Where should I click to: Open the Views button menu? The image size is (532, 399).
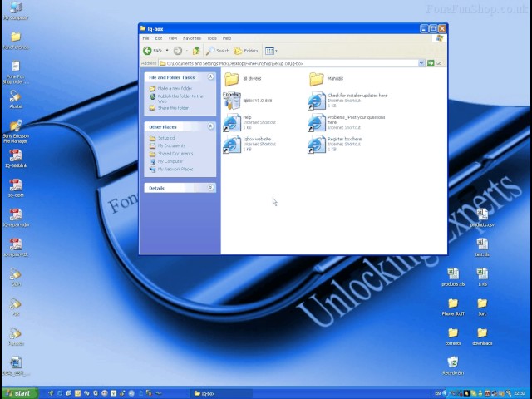pyautogui.click(x=271, y=51)
